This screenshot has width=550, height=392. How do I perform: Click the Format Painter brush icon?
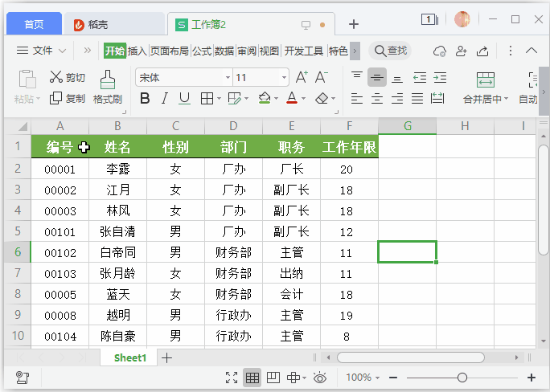[107, 80]
